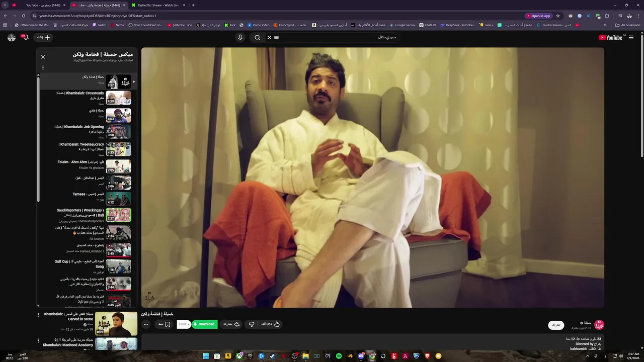Viewport: 644px width, 362px height.
Task: Open the account avatar menu
Action: coord(12,37)
